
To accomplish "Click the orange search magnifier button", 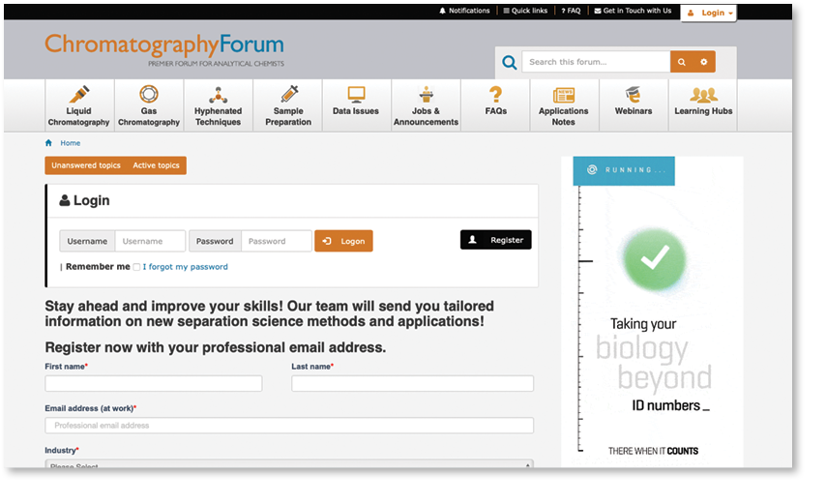I will click(x=682, y=62).
